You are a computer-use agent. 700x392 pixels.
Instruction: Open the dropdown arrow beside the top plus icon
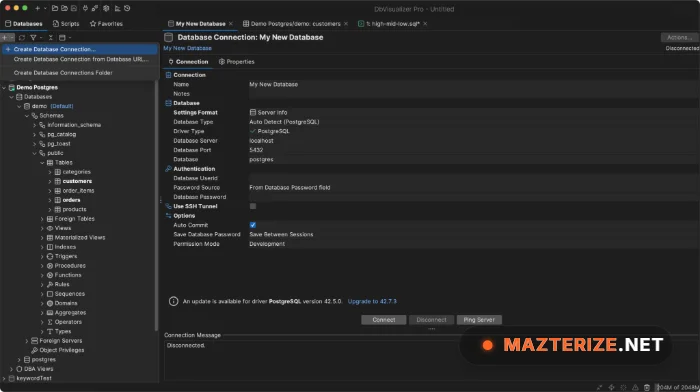(45, 8)
